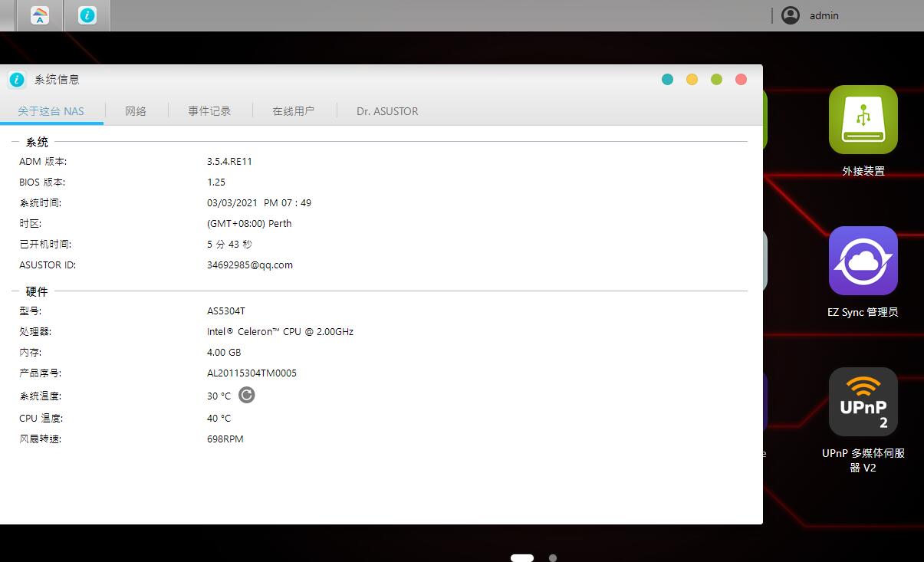Open the 在线用户 tab
Viewport: 924px width, 562px height.
(x=294, y=111)
